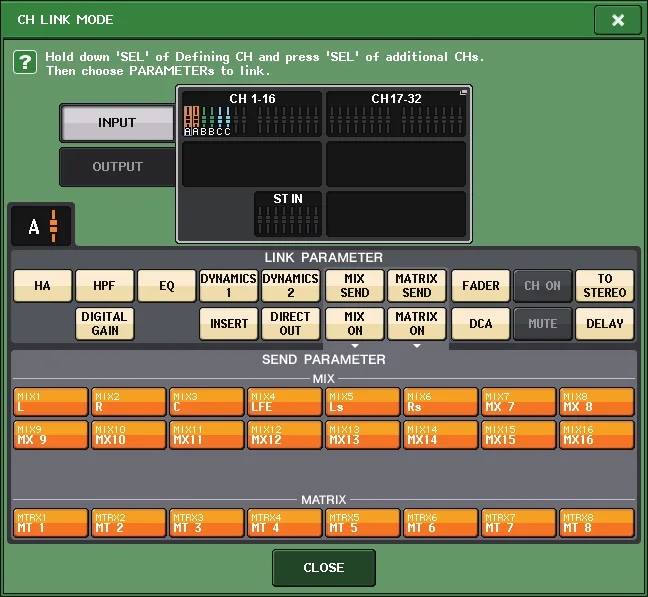Screen dimensions: 648x597
Task: Toggle MIX3 C send button
Action: pyautogui.click(x=207, y=402)
